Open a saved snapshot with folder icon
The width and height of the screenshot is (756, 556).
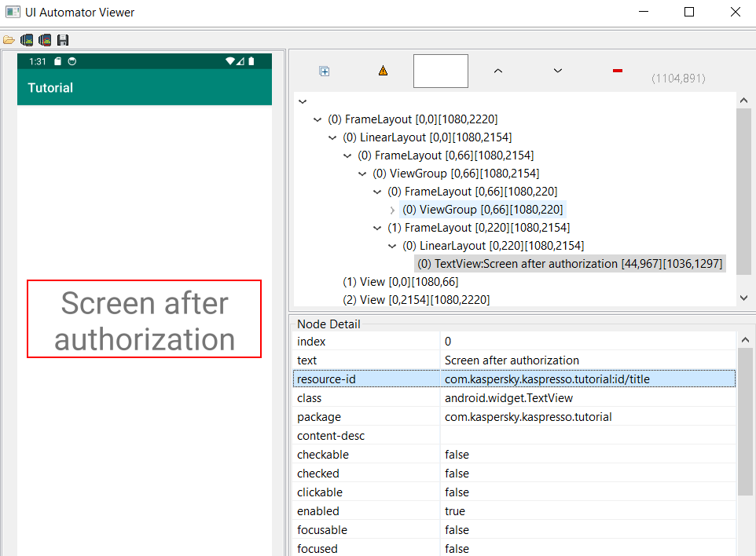tap(9, 40)
